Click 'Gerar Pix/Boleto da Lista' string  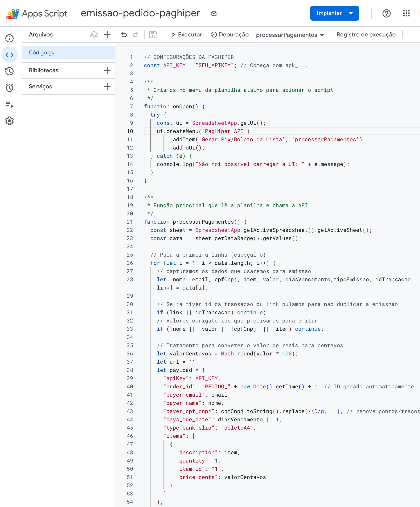tap(242, 139)
